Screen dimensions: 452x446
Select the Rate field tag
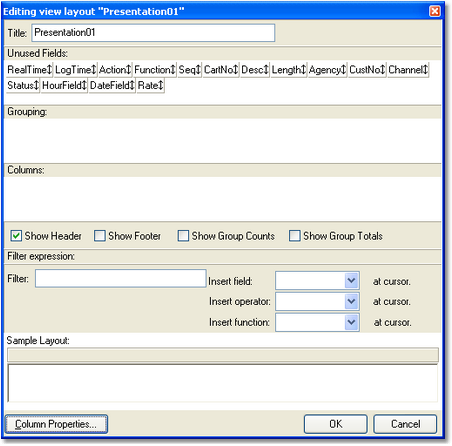coord(150,85)
